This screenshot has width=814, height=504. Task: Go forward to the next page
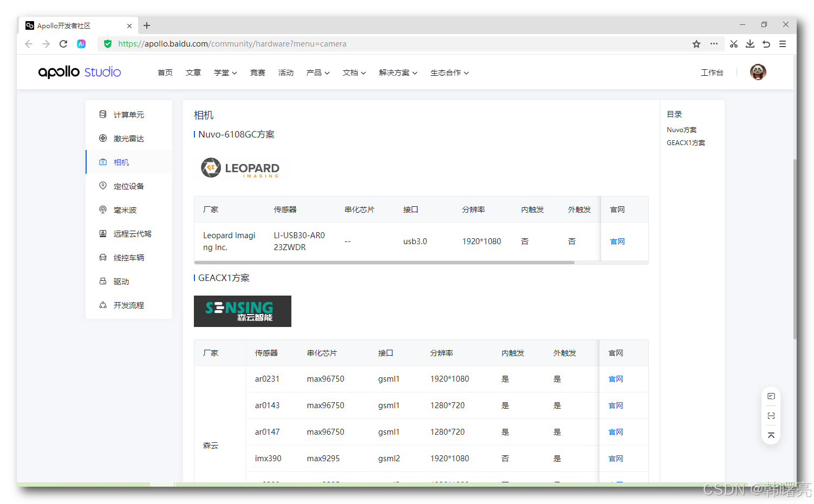tap(46, 44)
